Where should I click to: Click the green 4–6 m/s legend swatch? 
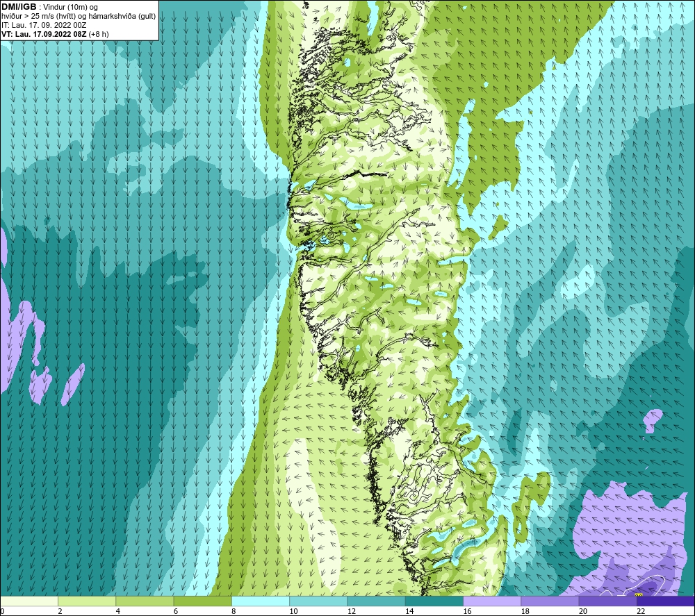(x=145, y=601)
